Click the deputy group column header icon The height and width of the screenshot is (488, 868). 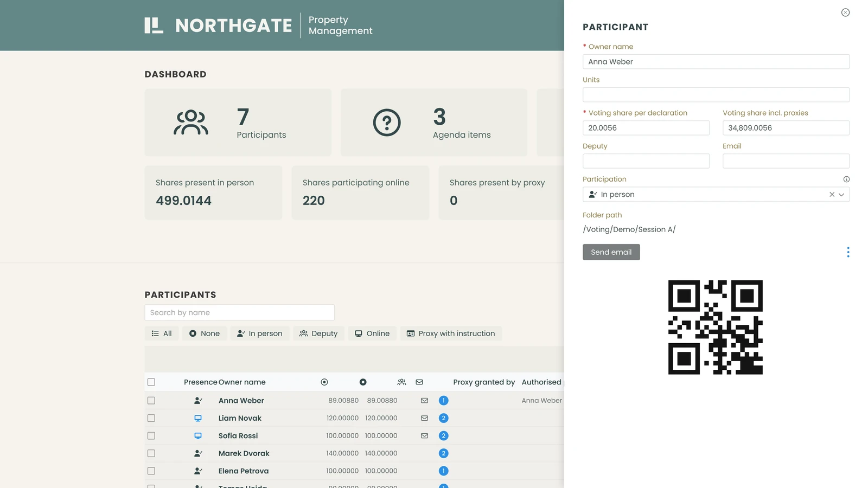pos(401,382)
